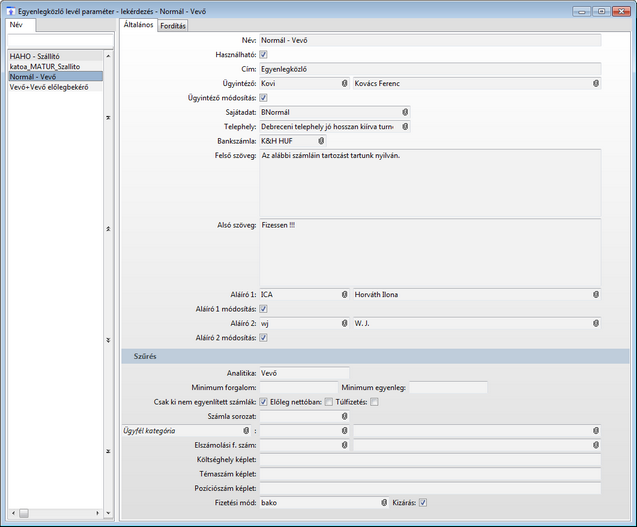Screen dimensions: 637x527
Task: Uncheck Csak ki nem egyenlített számlák
Action: 263,402
